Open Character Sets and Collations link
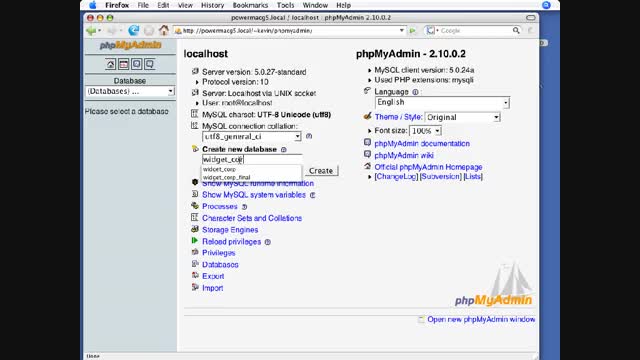 click(x=252, y=218)
